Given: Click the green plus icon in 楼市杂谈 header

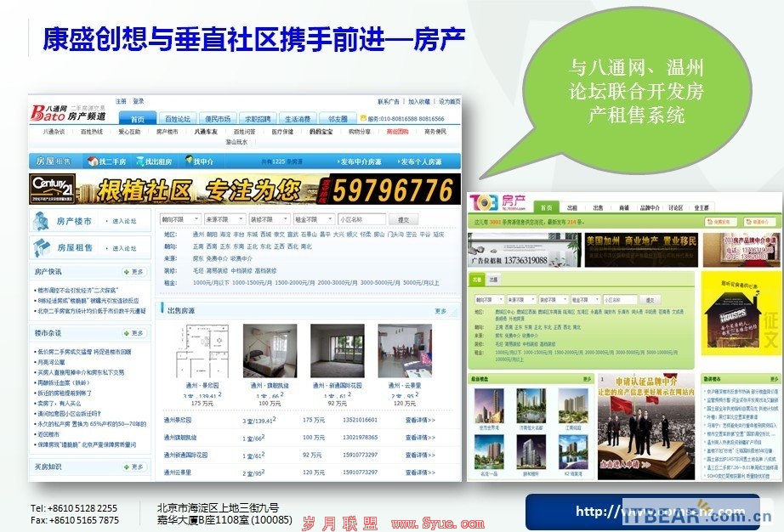Looking at the screenshot, I should pyautogui.click(x=126, y=332).
